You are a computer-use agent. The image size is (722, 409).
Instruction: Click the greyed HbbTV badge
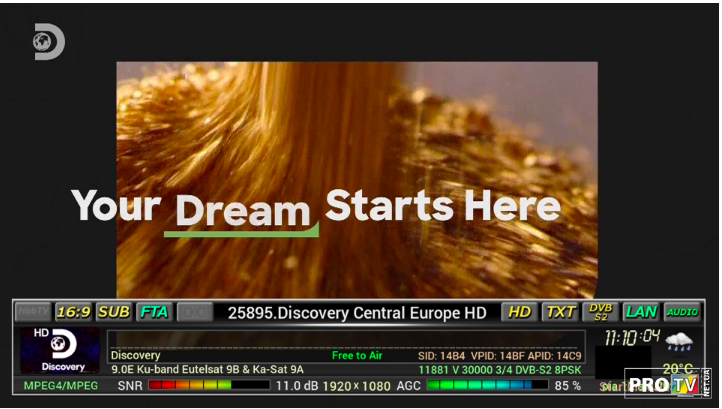click(33, 312)
